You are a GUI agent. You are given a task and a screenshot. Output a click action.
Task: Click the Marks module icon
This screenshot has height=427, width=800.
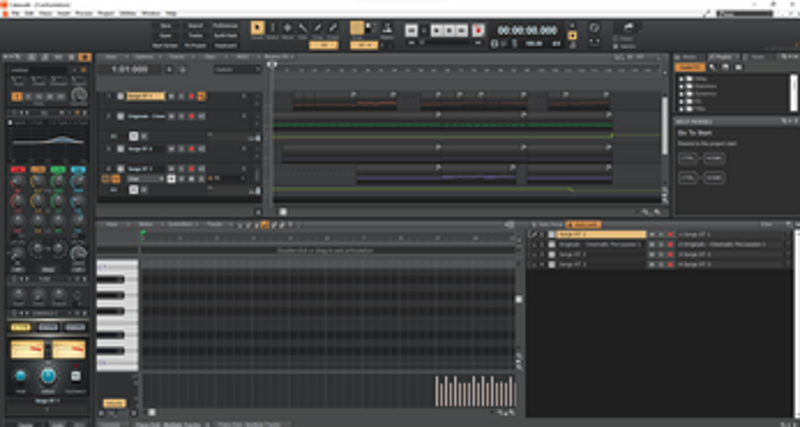pyautogui.click(x=387, y=28)
